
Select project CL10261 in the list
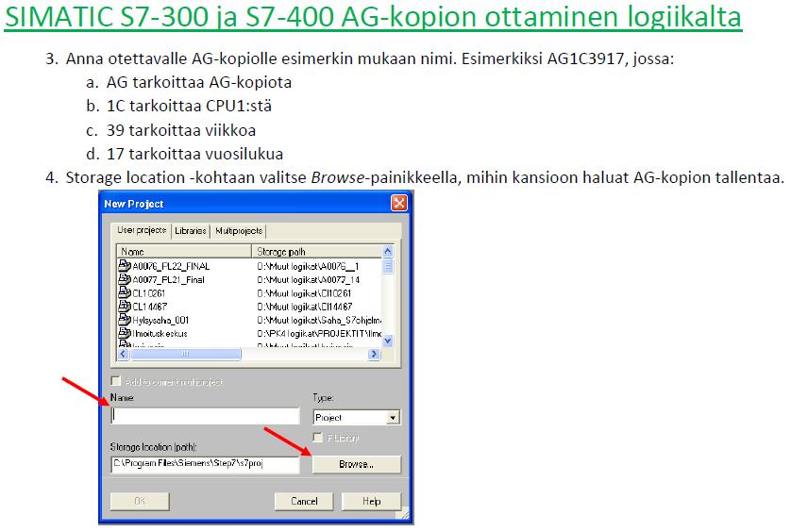point(149,293)
